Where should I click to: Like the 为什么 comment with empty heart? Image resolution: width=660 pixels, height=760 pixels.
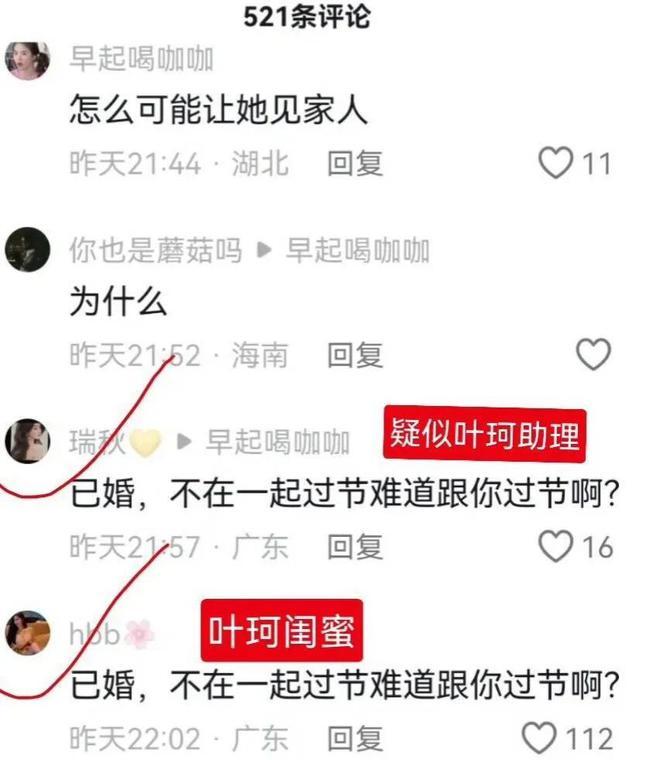593,354
